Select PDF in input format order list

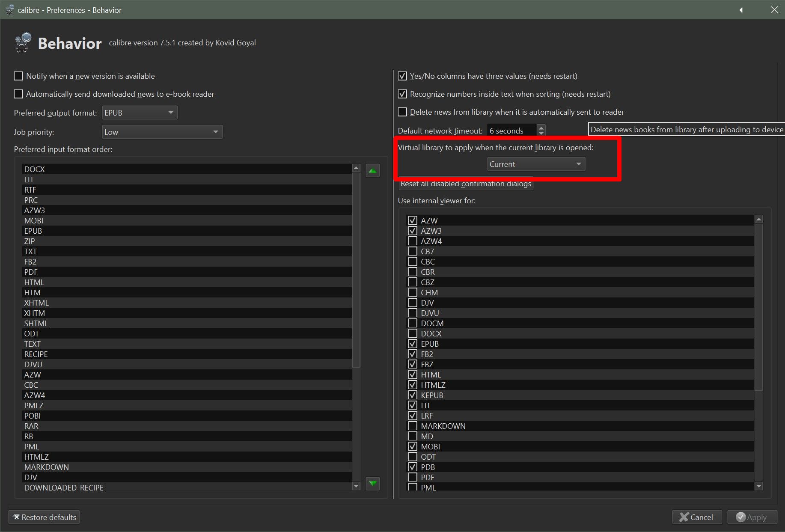click(31, 272)
